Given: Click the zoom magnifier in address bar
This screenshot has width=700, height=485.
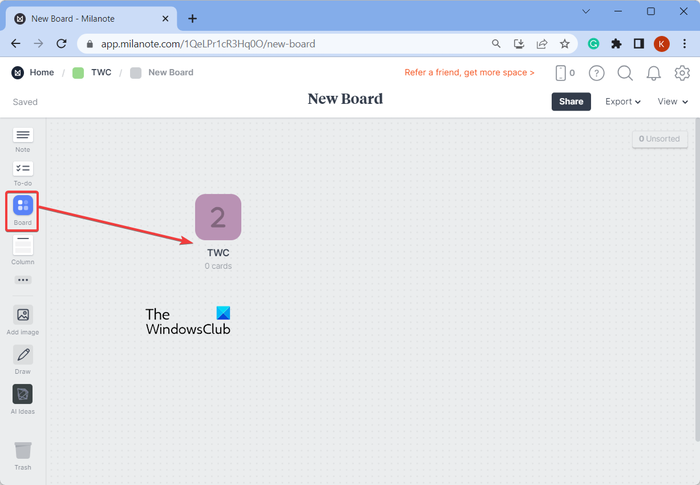Looking at the screenshot, I should point(496,44).
